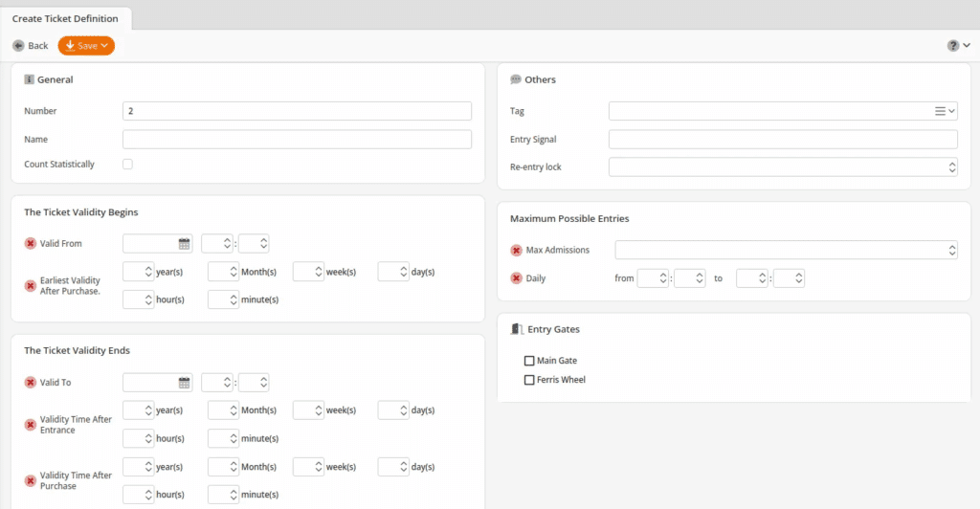Click red X icon beside Earliest Validity After Purchase
The image size is (980, 509).
click(30, 285)
